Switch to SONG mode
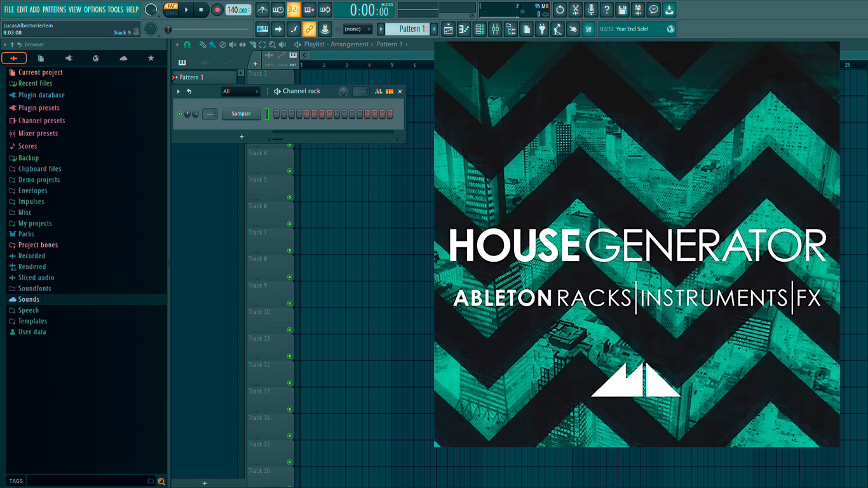 (172, 13)
